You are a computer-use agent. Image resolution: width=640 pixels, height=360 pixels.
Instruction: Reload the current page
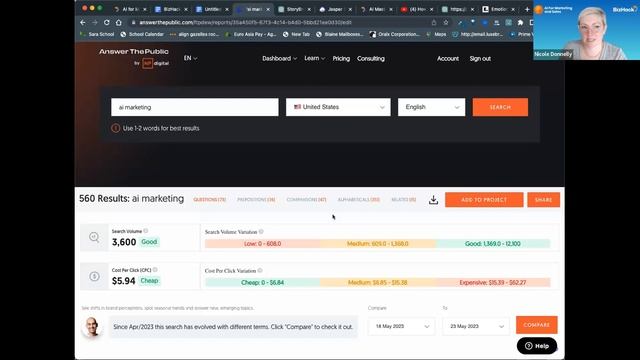[x=107, y=22]
